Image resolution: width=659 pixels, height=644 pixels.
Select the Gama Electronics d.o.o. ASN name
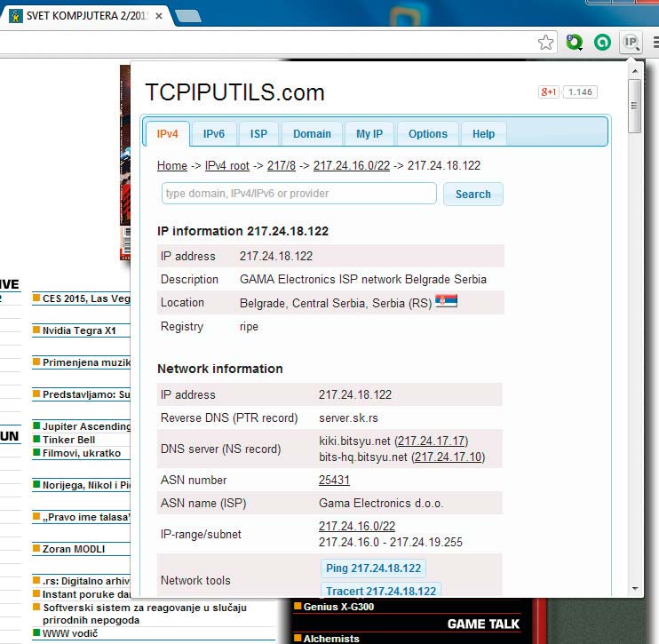click(381, 503)
